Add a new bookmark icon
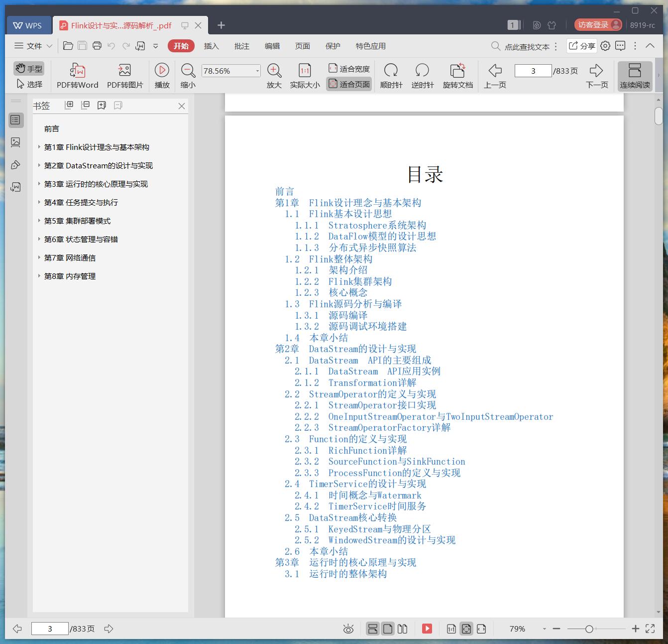The width and height of the screenshot is (668, 644). [x=102, y=105]
